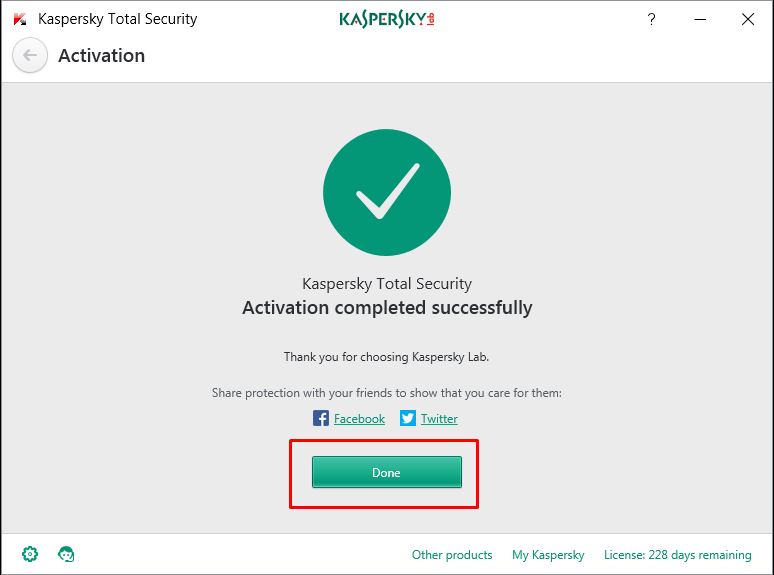Open the Support agent face icon
Image resolution: width=774 pixels, height=575 pixels.
pos(66,554)
